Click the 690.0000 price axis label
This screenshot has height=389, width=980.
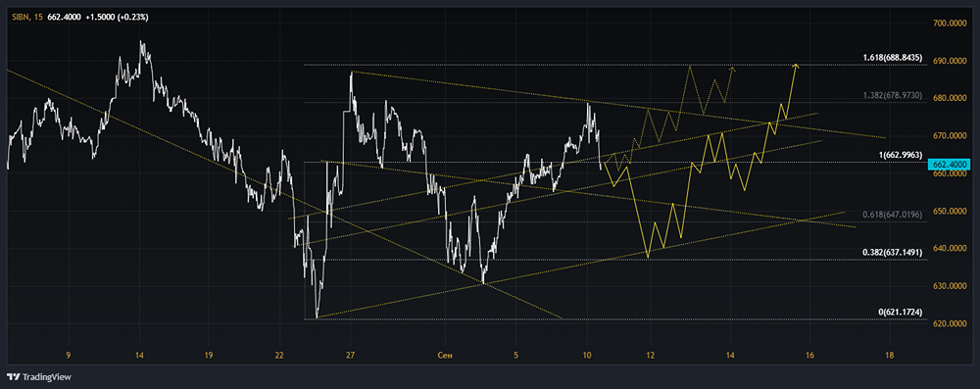950,61
